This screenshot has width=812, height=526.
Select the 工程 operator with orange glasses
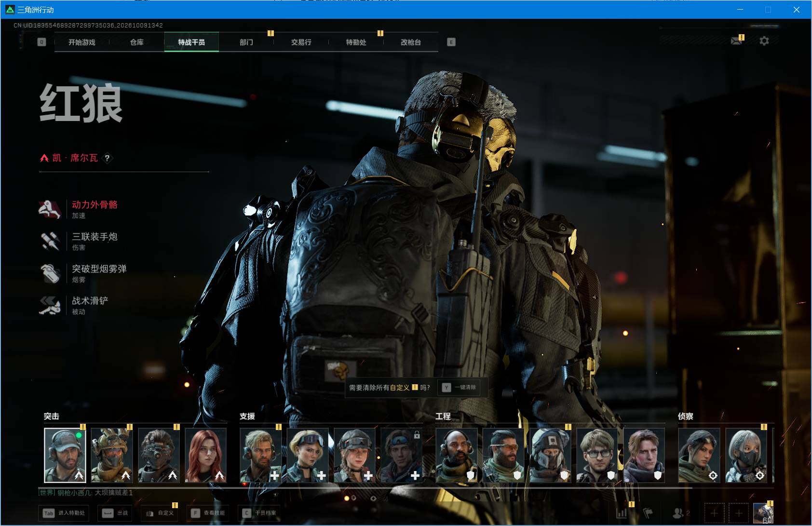click(x=503, y=455)
